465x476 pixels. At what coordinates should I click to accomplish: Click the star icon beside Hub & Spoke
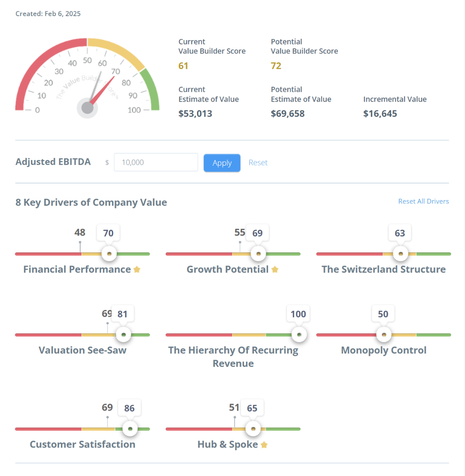264,445
